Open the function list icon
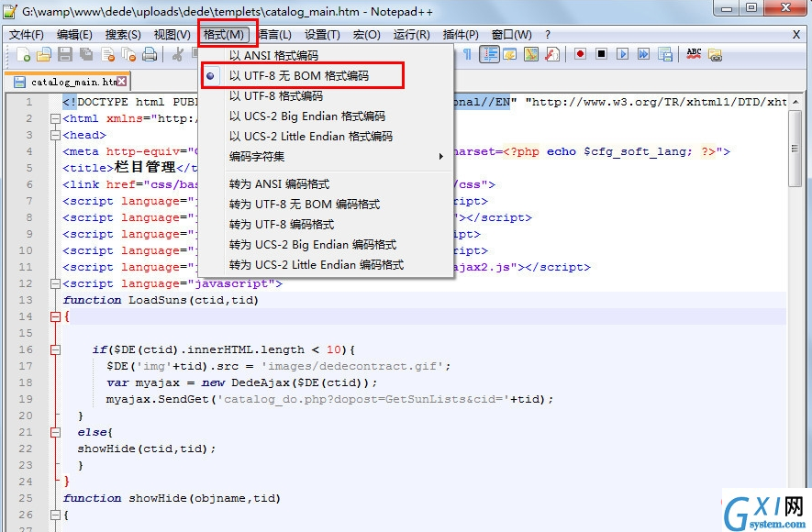Screen dimensions: 812x532 coord(552,54)
